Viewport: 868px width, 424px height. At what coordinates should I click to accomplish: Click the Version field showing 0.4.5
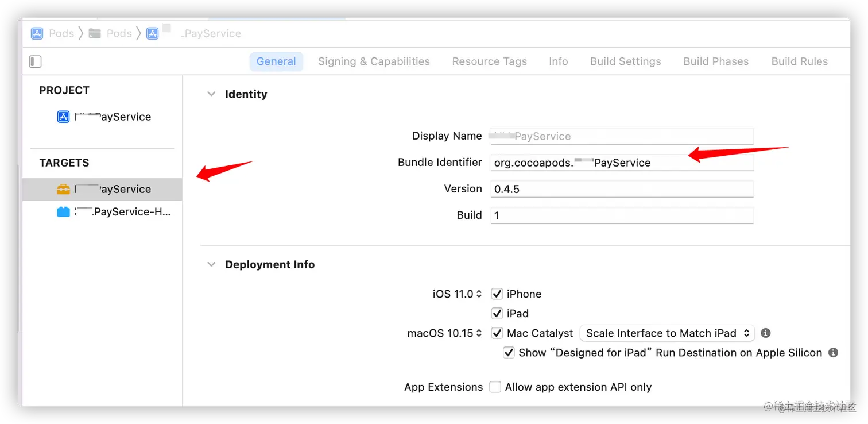tap(622, 189)
